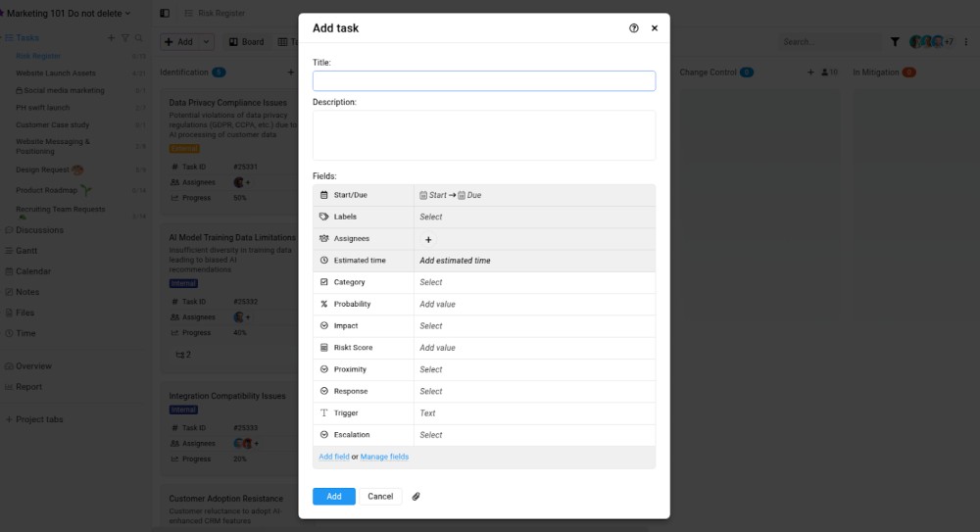Click the filter funnel icon in top toolbar
The image size is (980, 532).
(x=895, y=42)
